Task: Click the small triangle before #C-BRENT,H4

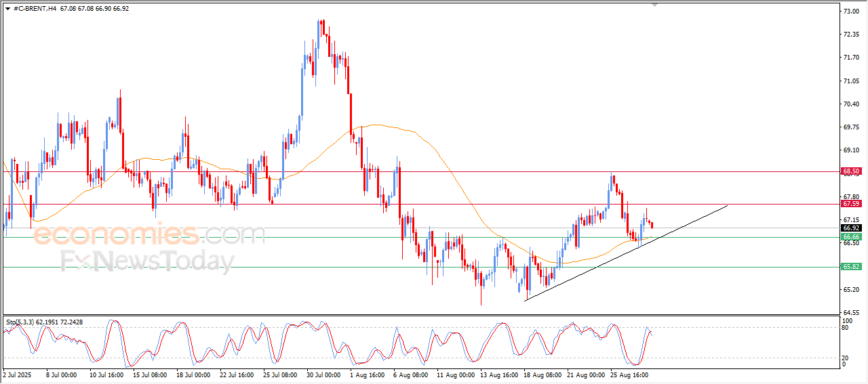Action: point(7,8)
